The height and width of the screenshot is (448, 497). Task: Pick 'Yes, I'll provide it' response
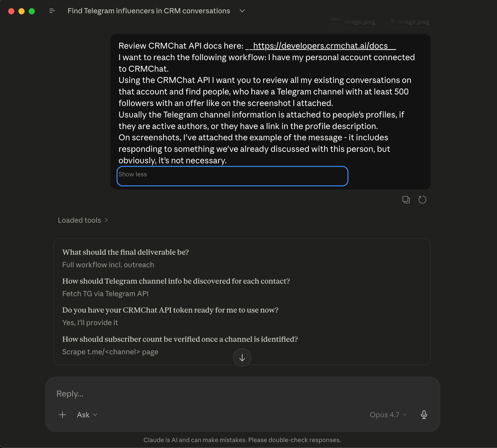pos(90,322)
